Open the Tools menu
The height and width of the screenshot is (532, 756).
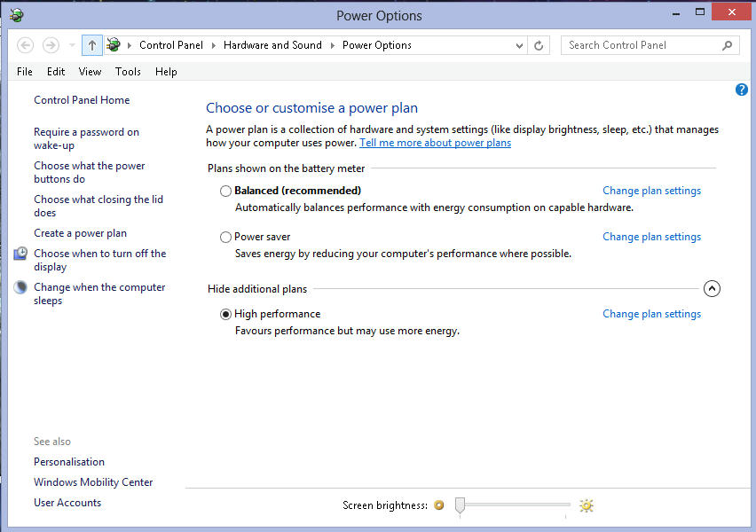[128, 72]
